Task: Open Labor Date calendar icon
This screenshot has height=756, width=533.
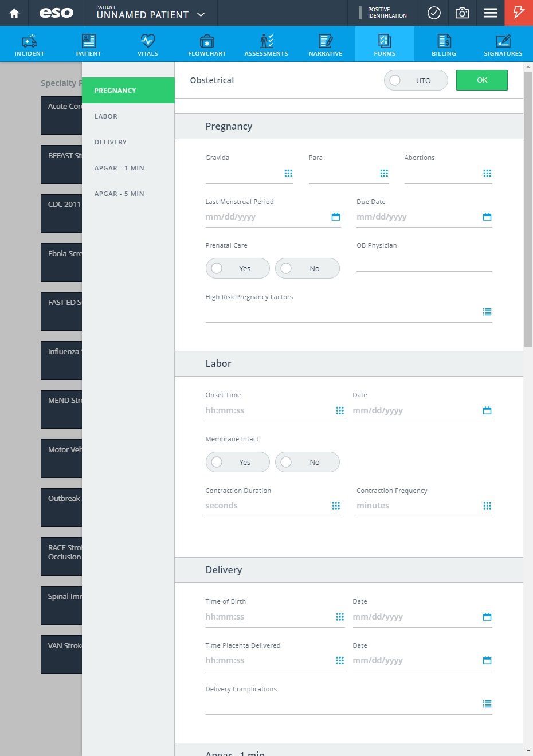Action: pos(487,410)
